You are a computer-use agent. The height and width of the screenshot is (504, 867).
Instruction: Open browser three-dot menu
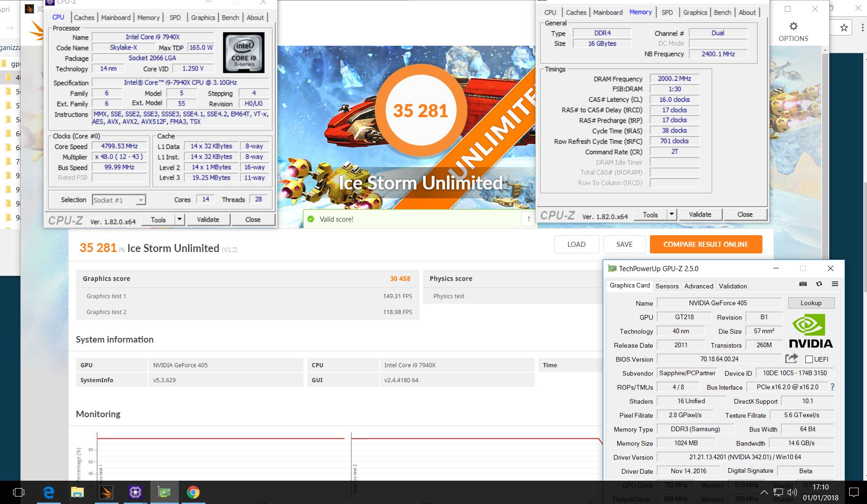point(862,28)
